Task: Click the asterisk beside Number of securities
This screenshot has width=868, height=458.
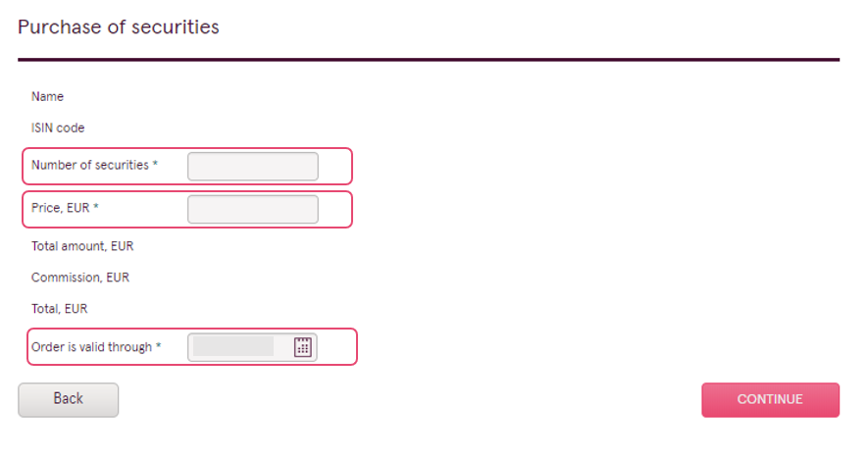Action: point(156,164)
